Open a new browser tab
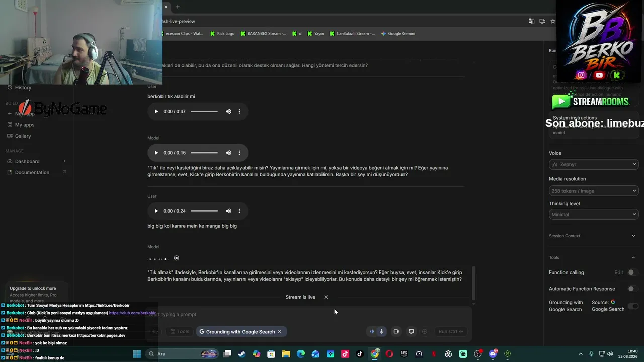The width and height of the screenshot is (644, 362). (178, 7)
